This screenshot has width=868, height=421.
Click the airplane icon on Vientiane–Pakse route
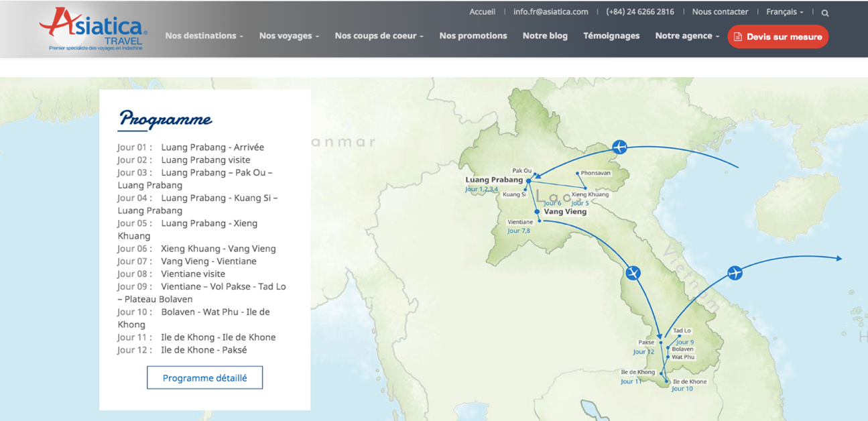click(633, 273)
